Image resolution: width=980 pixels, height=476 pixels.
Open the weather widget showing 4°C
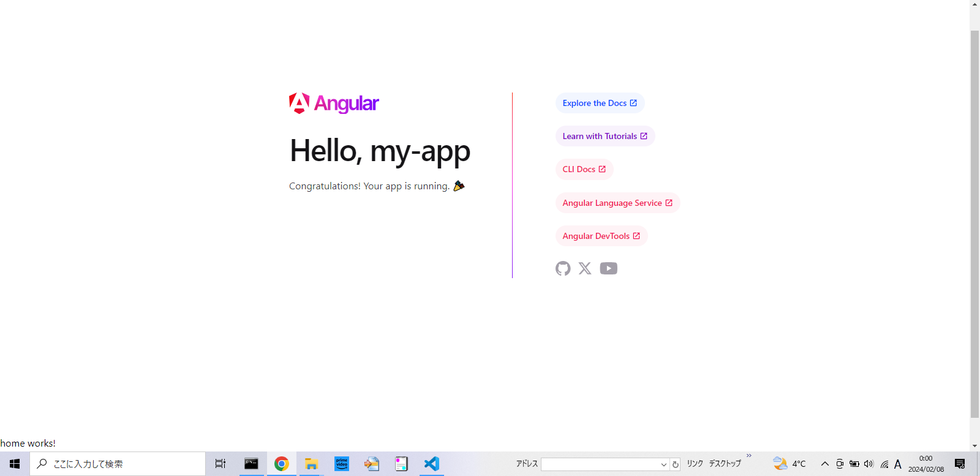789,464
